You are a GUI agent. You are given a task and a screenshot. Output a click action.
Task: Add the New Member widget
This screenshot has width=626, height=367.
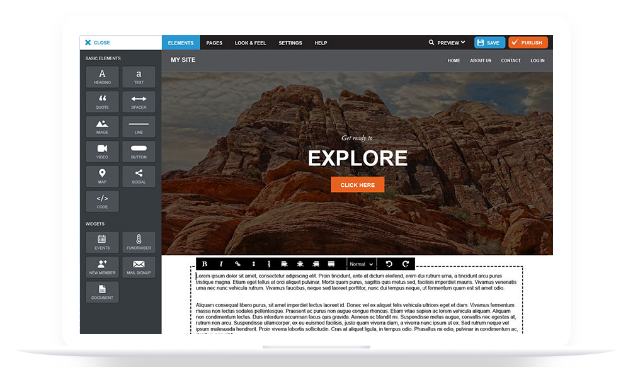point(102,267)
